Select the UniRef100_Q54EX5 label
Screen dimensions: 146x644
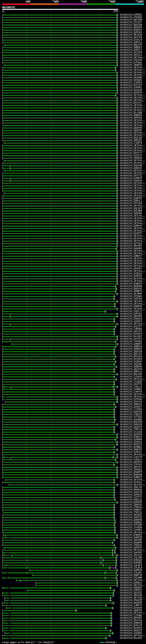[x=131, y=65]
